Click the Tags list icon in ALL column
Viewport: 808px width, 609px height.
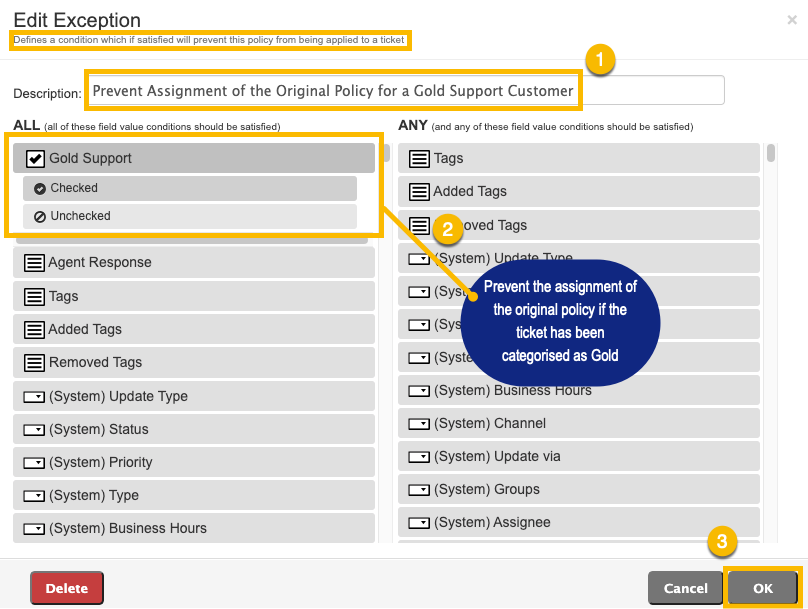tap(34, 297)
